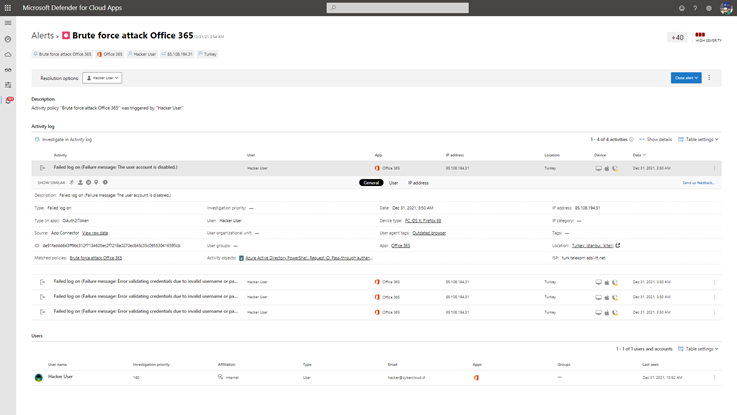The image size is (737, 415).
Task: Click the Firefox browser icon in first row
Action: 615,168
